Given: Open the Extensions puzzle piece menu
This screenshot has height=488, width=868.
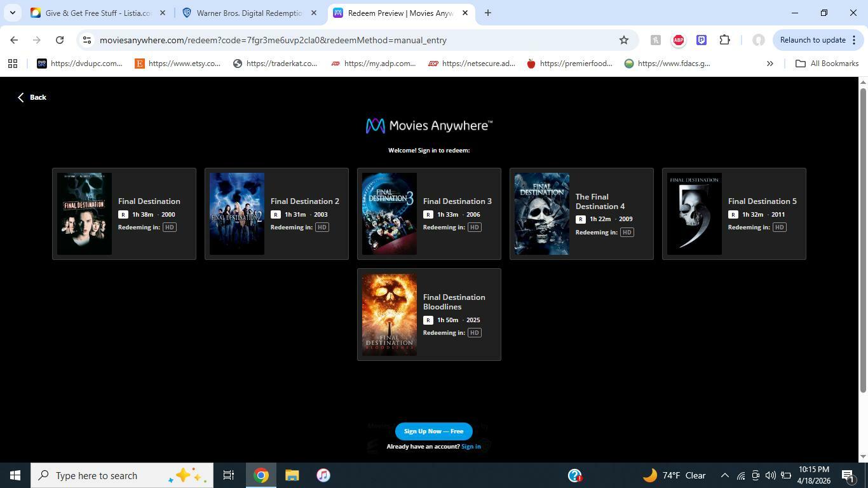Looking at the screenshot, I should [724, 40].
